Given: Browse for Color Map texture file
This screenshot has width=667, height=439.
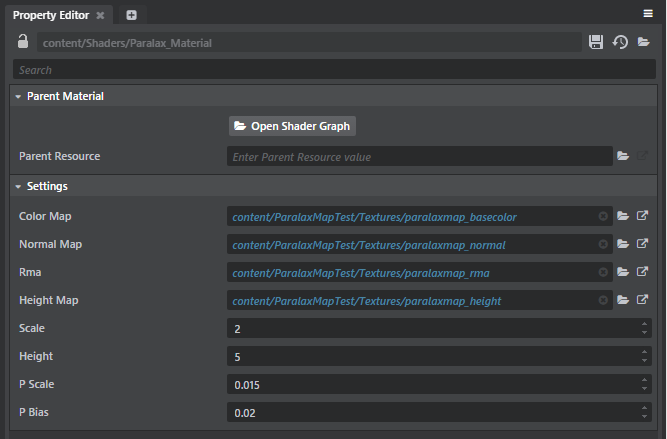Looking at the screenshot, I should 623,216.
